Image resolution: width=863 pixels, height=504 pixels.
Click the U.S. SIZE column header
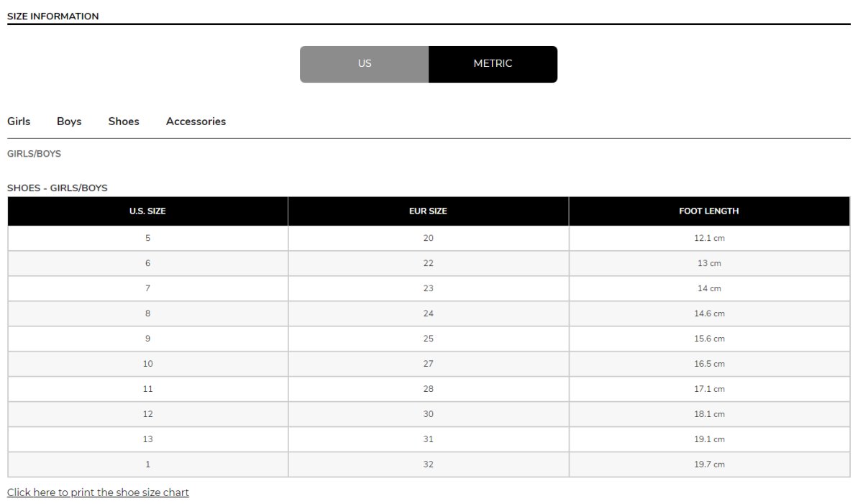(147, 211)
